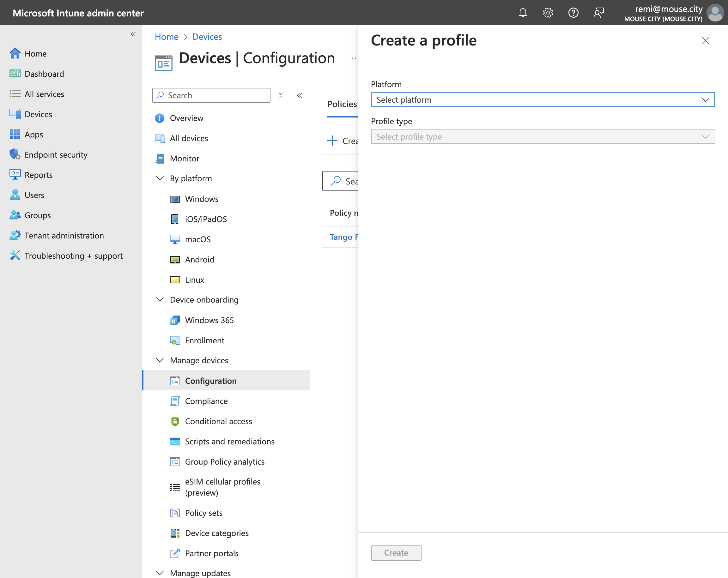This screenshot has width=728, height=578.
Task: Collapse the Manage updates section
Action: click(x=160, y=573)
